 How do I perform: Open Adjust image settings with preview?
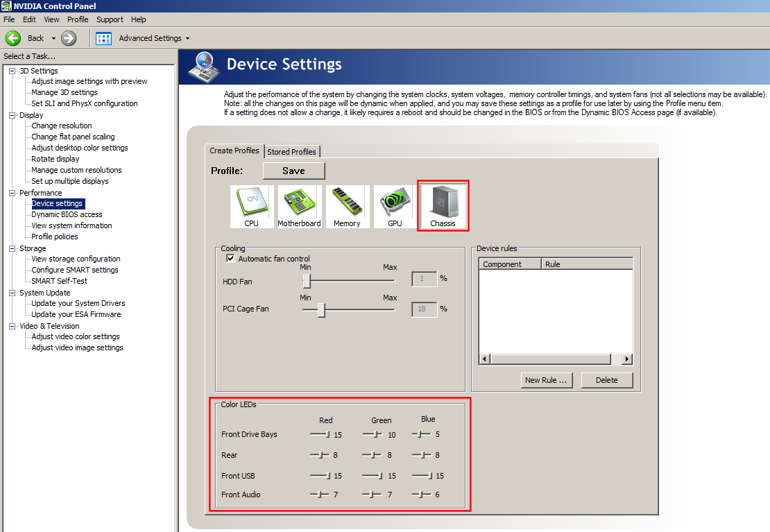click(89, 82)
